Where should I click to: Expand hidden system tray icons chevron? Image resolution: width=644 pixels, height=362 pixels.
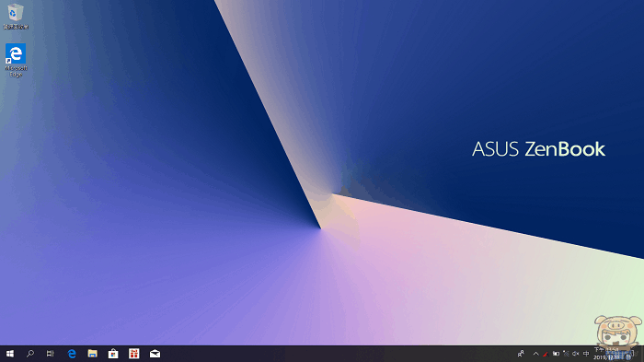tap(535, 354)
